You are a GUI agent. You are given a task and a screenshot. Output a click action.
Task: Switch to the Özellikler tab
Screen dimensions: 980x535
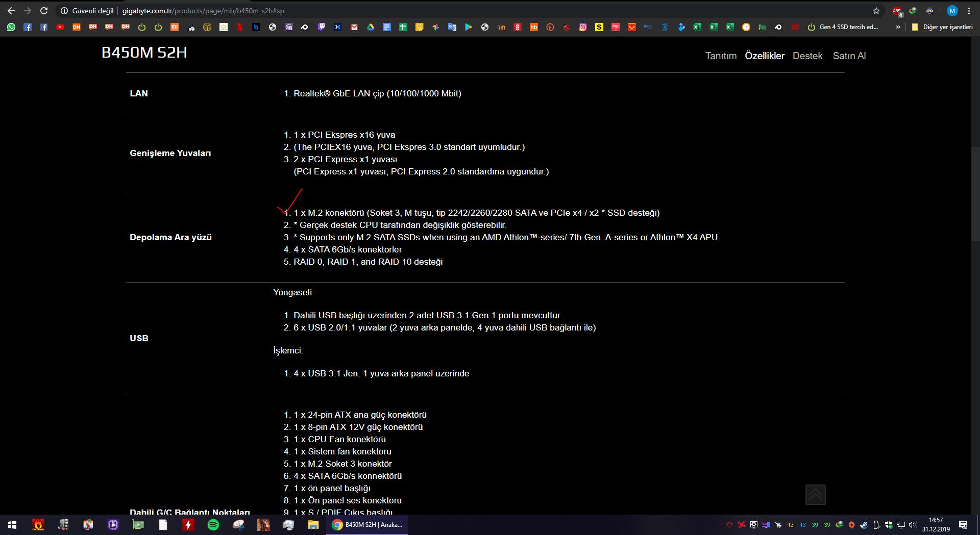[765, 56]
